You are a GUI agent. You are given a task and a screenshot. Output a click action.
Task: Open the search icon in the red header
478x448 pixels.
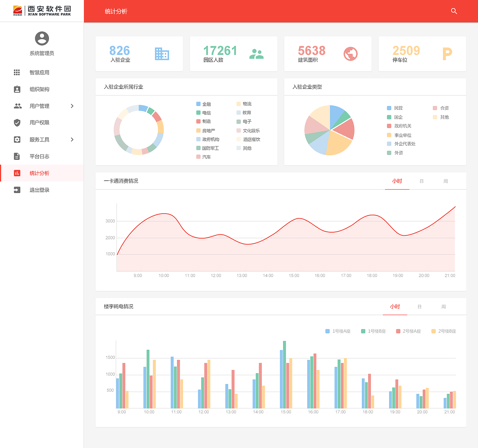tap(454, 11)
